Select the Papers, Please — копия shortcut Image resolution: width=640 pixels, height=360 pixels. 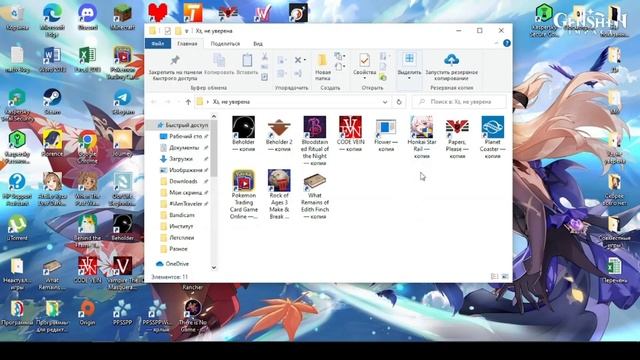(x=457, y=138)
